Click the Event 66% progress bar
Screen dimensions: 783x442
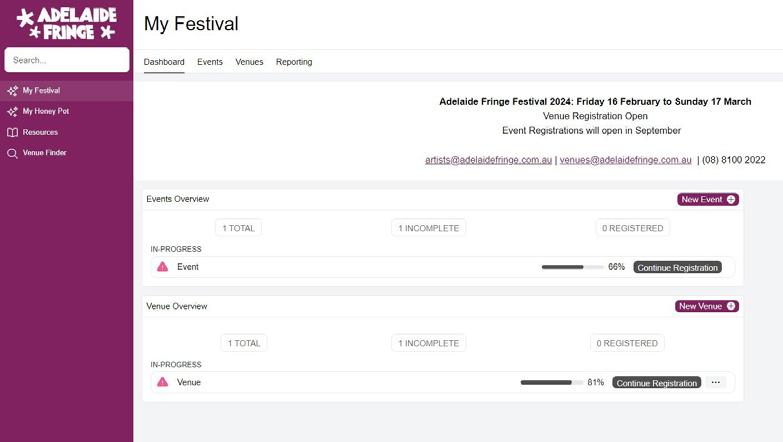pos(572,267)
